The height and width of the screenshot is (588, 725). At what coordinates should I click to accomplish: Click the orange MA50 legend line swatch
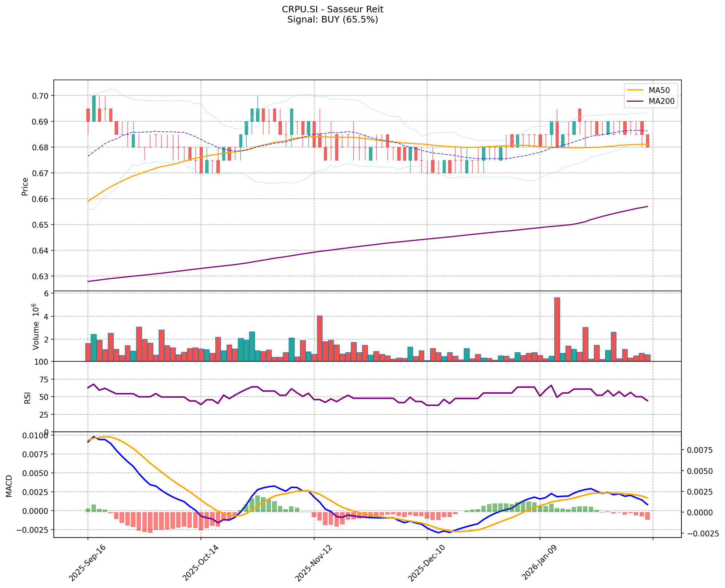635,90
